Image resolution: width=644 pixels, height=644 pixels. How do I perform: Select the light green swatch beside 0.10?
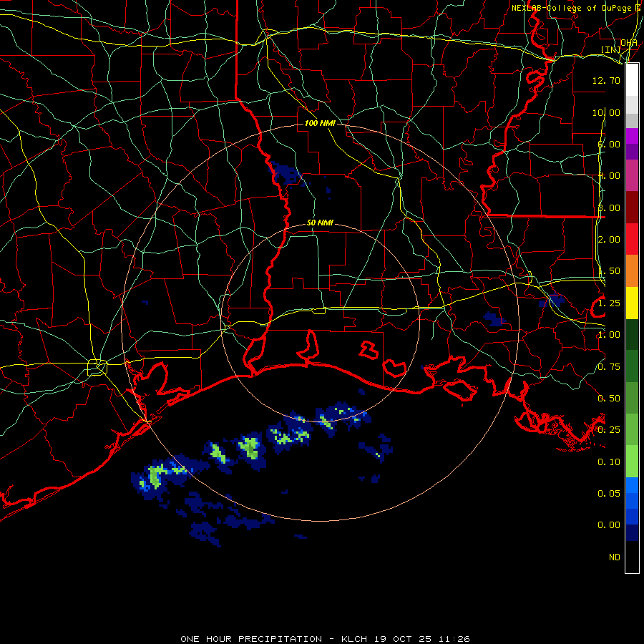(632, 462)
